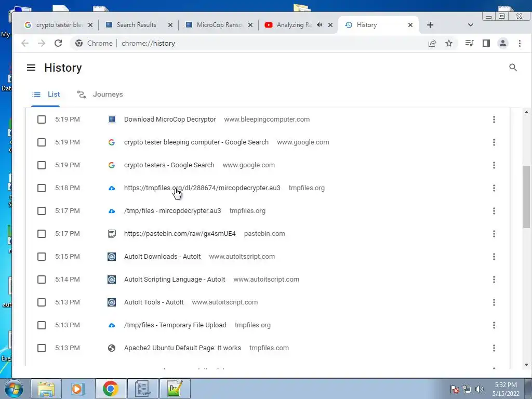Check the Temporary File Upload entry checkbox
This screenshot has width=532, height=399.
pyautogui.click(x=42, y=325)
